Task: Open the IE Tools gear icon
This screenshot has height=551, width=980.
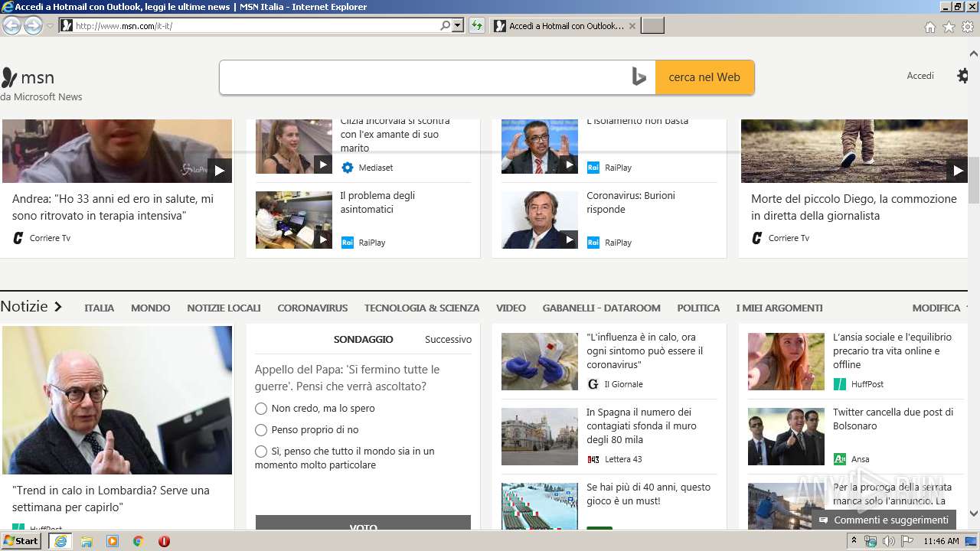Action: pyautogui.click(x=968, y=27)
